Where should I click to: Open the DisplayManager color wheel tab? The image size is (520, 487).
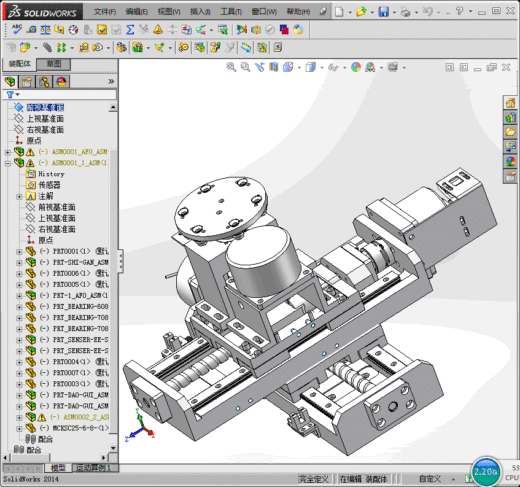point(61,82)
